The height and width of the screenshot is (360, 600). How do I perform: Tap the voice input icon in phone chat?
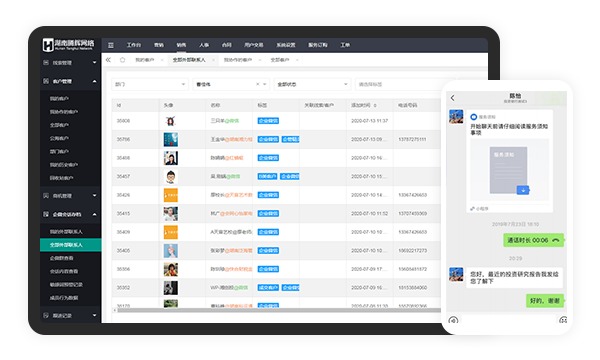pos(453,320)
